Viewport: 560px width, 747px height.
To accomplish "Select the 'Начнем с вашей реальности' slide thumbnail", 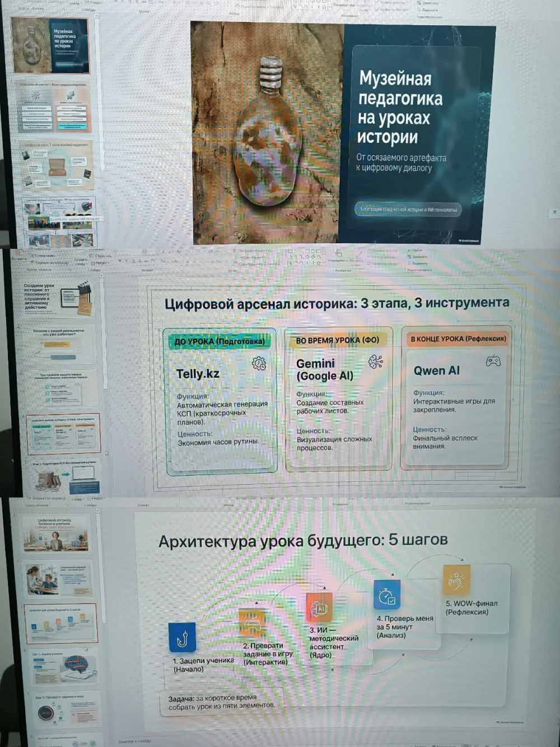I will 60,344.
